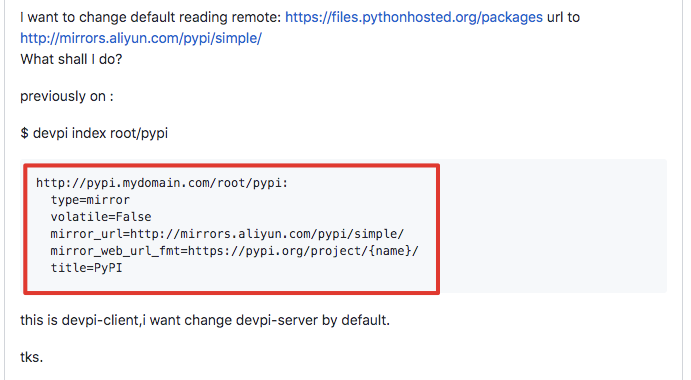The width and height of the screenshot is (691, 380).
Task: Click the sentence about devpi-client and devpi-server
Action: pyautogui.click(x=205, y=320)
